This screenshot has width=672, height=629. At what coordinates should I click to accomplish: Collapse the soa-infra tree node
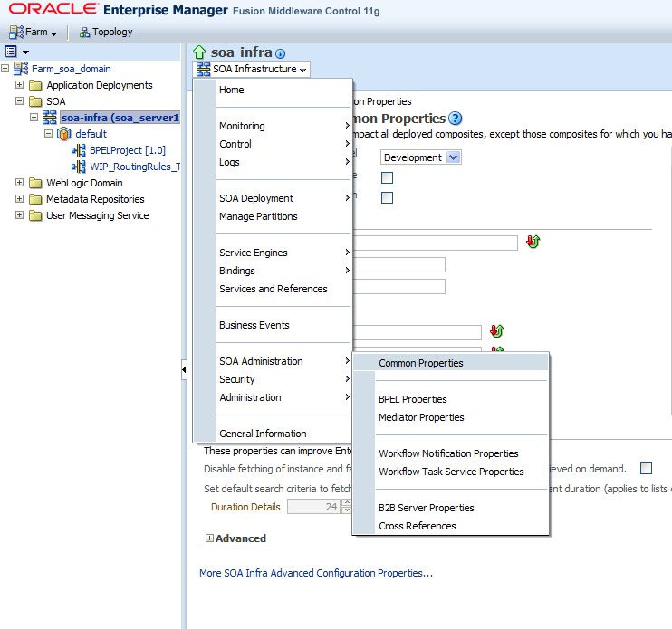click(x=34, y=117)
